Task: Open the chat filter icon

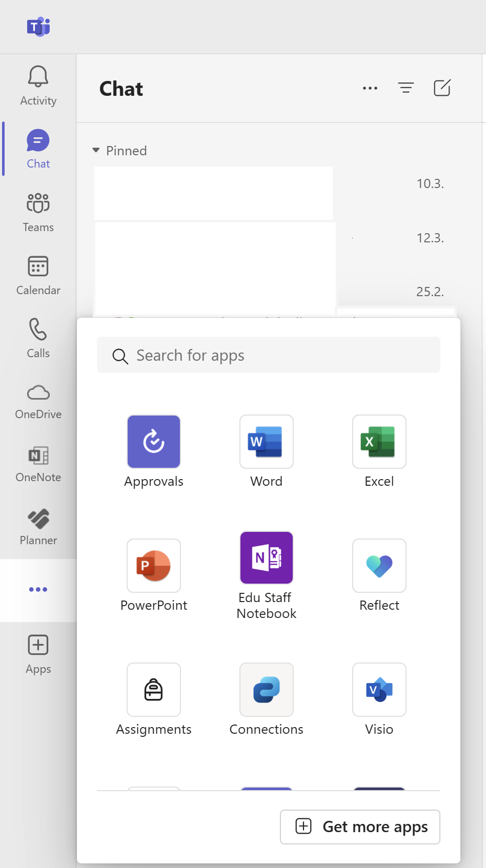Action: [406, 88]
